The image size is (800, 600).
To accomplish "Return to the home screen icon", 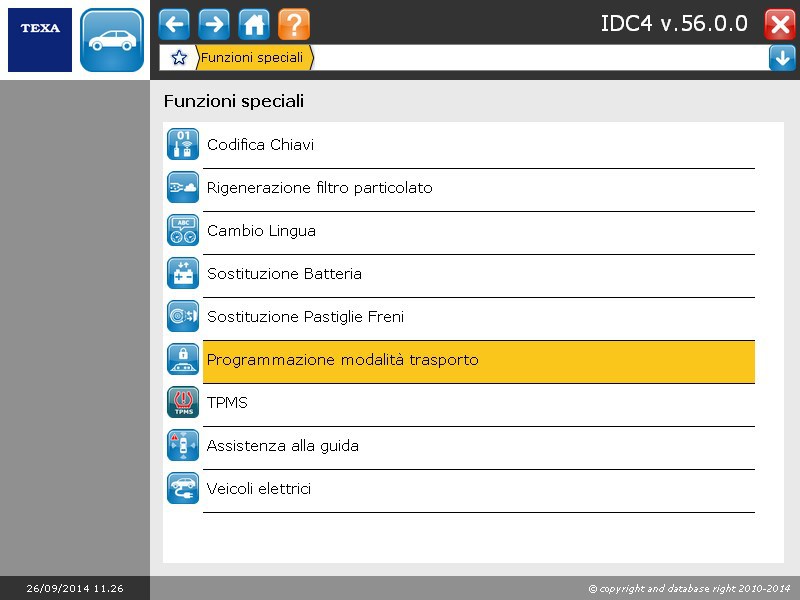I will [254, 24].
